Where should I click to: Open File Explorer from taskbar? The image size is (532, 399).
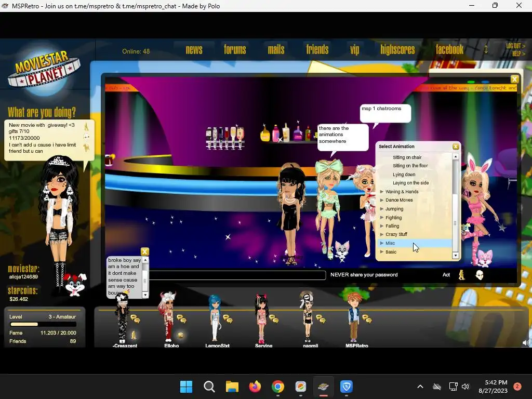232,387
